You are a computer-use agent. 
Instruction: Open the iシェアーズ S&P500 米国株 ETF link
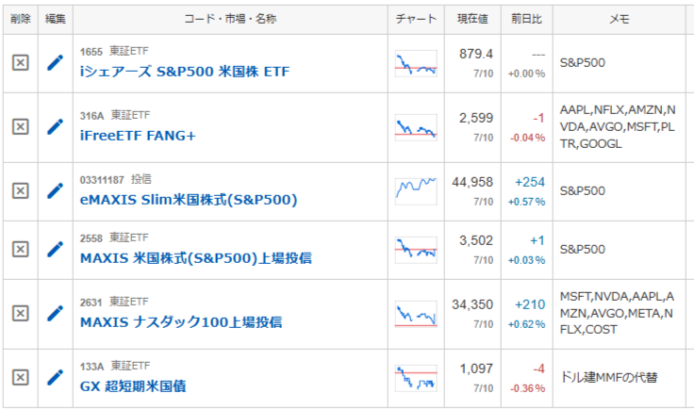pyautogui.click(x=185, y=71)
